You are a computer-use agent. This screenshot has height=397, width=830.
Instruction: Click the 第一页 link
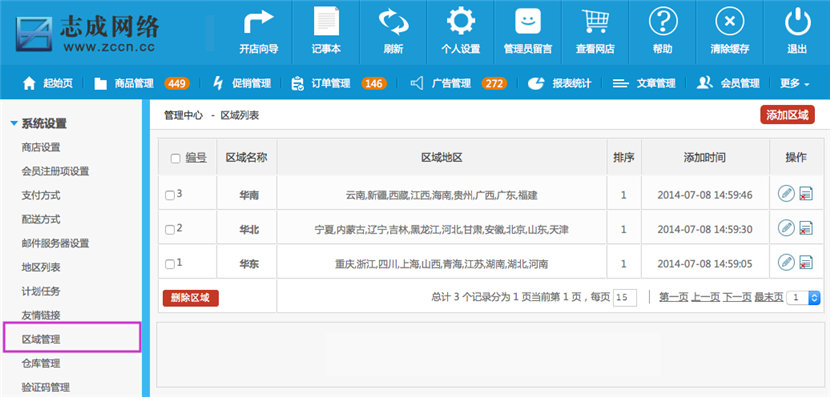pos(673,297)
